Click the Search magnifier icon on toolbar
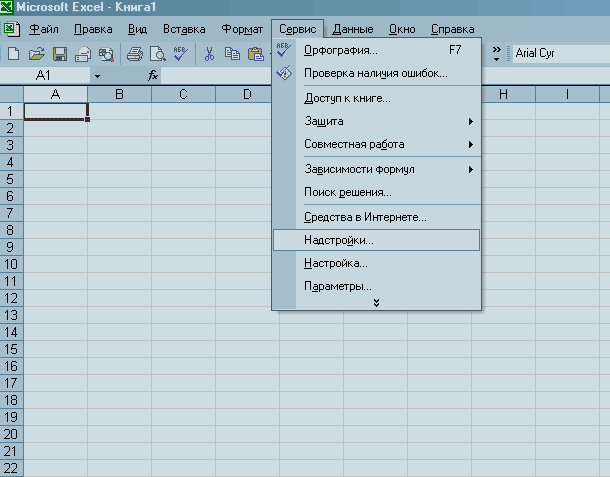Screen dimensions: 610x477 (106, 54)
